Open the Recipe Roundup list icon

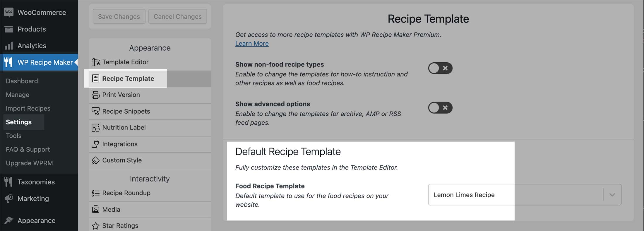click(95, 193)
